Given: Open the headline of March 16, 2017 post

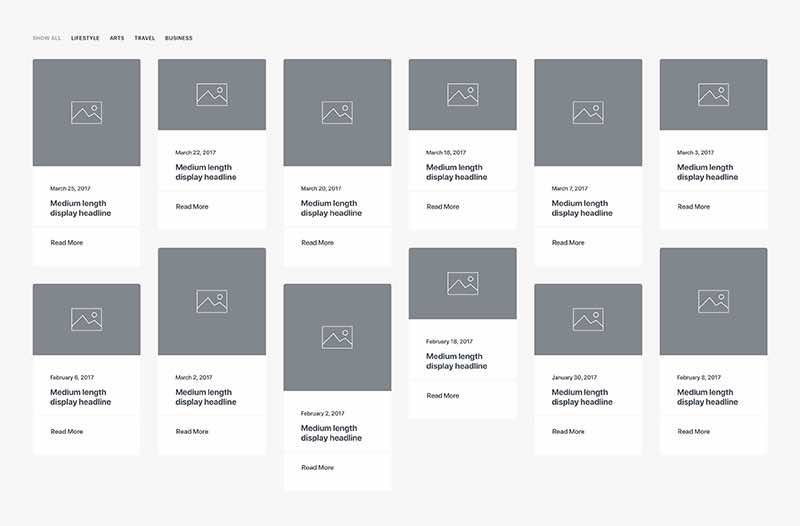Looking at the screenshot, I should (x=456, y=172).
